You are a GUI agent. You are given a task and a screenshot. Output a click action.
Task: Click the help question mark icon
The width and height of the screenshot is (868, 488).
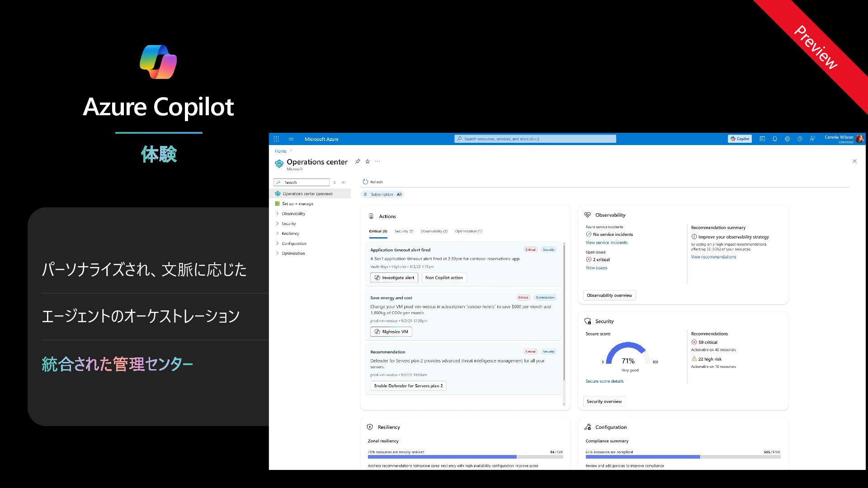click(x=800, y=139)
